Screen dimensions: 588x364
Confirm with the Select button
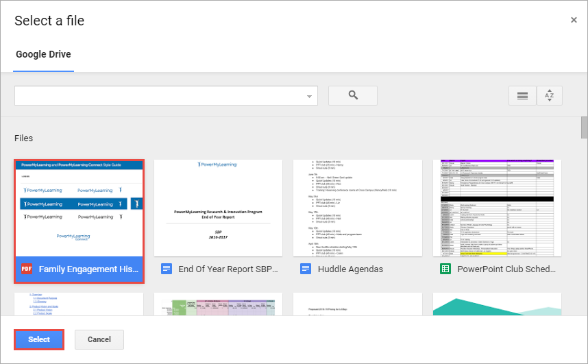[x=39, y=339]
